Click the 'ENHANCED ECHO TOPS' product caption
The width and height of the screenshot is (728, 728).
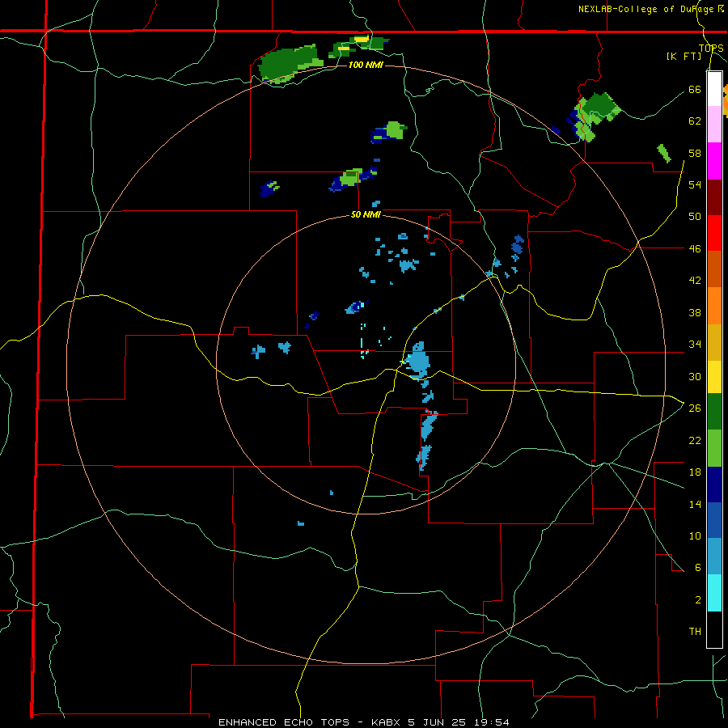(284, 722)
